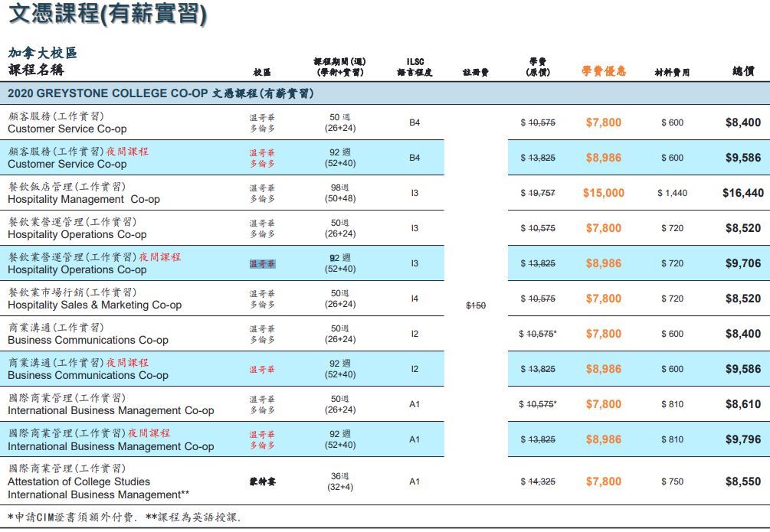The width and height of the screenshot is (770, 532).
Task: Click the $16,440 total price
Action: point(743,193)
